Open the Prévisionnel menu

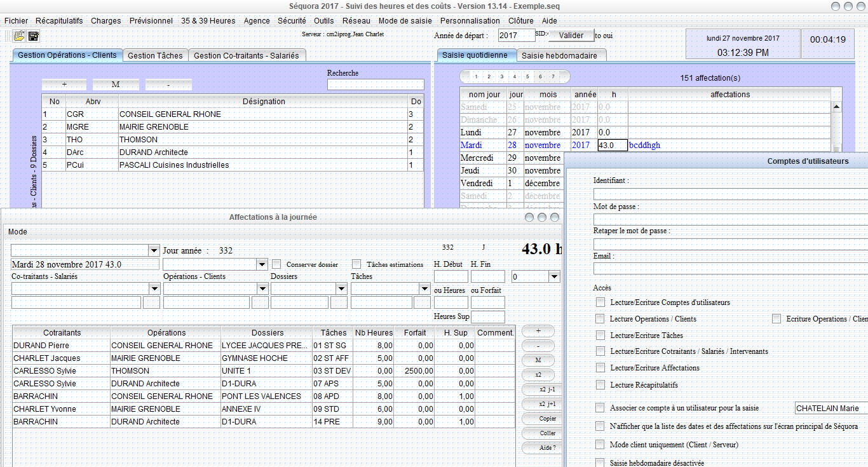tap(151, 21)
